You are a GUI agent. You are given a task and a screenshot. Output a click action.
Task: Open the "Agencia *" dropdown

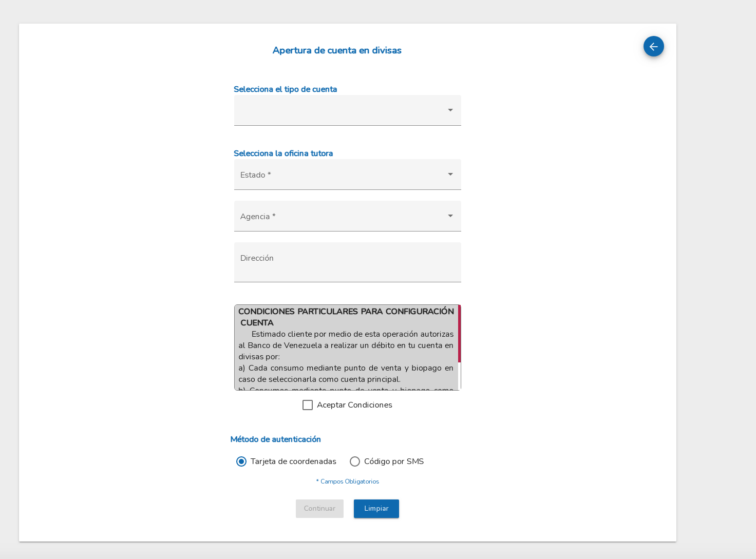click(x=347, y=216)
